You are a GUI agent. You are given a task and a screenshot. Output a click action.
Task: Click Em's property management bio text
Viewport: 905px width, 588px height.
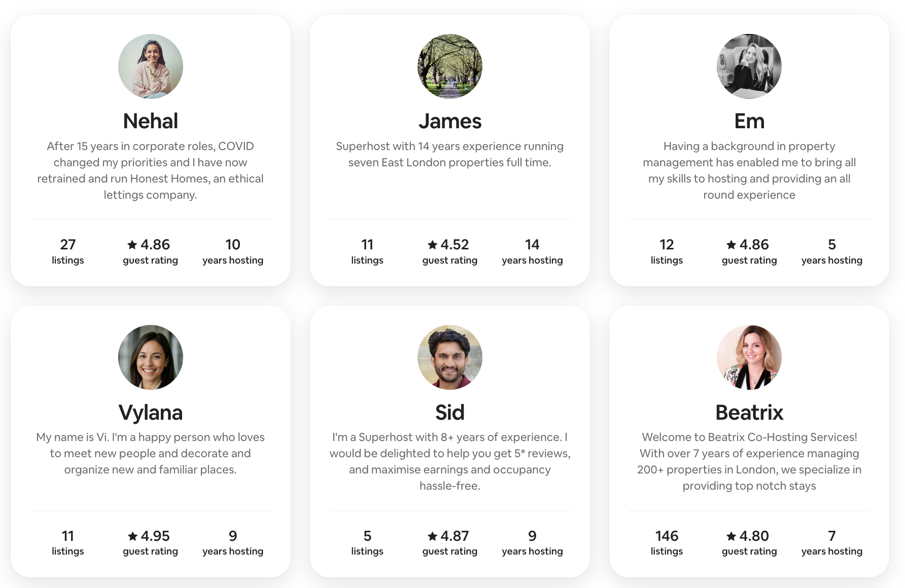click(749, 170)
